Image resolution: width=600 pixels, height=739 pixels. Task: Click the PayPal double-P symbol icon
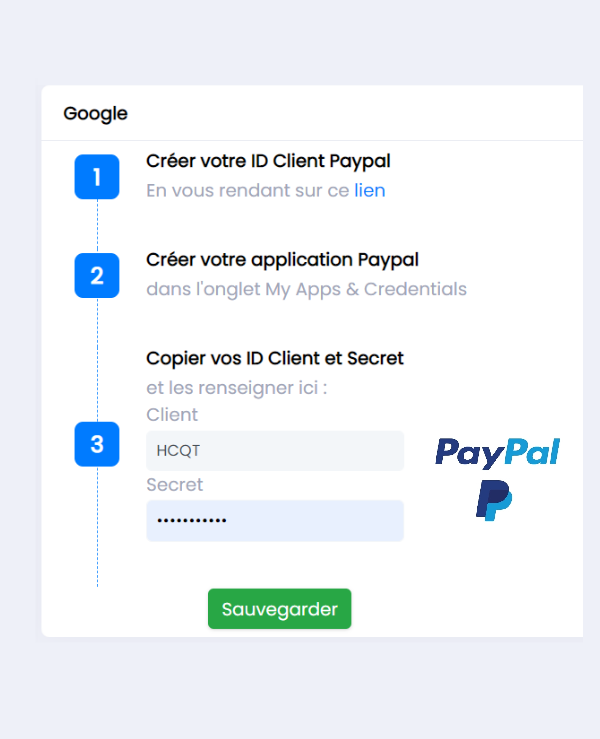[494, 500]
